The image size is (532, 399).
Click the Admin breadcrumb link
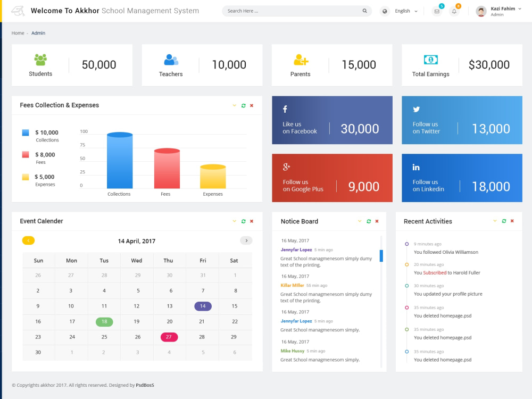tap(38, 33)
